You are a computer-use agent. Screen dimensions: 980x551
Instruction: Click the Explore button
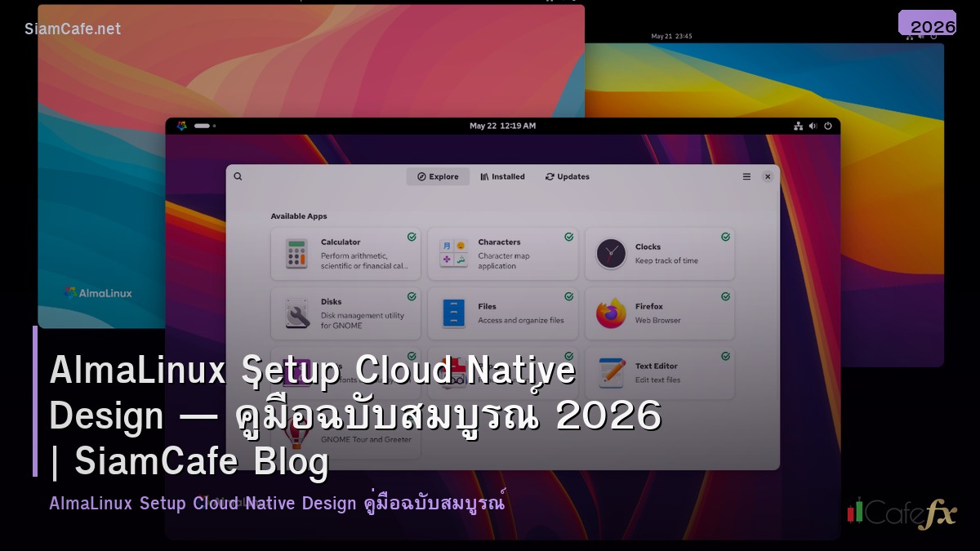438,176
